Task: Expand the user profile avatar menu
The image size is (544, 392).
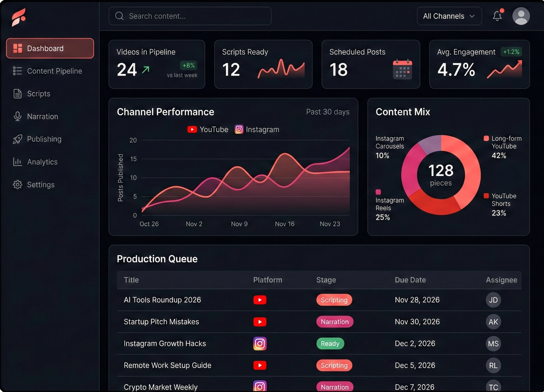Action: [x=521, y=16]
